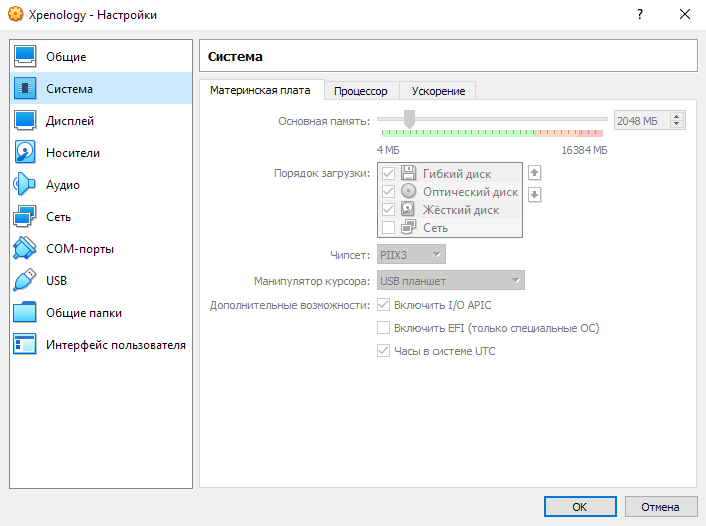Click the Сеть network icon in sidebar

pyautogui.click(x=25, y=216)
